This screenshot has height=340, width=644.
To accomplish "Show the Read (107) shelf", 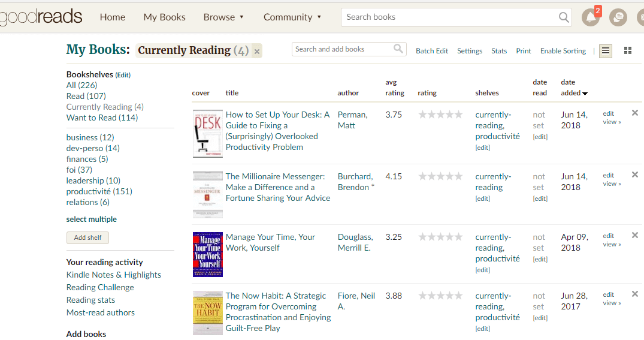I will 86,96.
